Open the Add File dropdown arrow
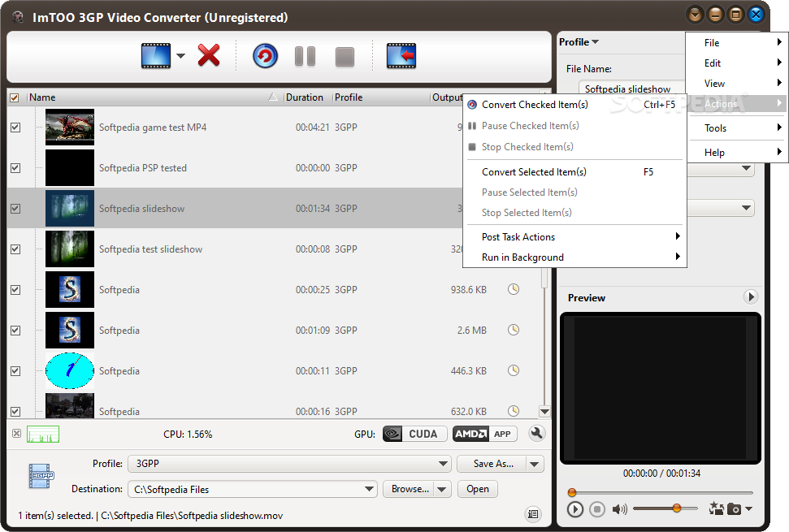 coord(180,56)
